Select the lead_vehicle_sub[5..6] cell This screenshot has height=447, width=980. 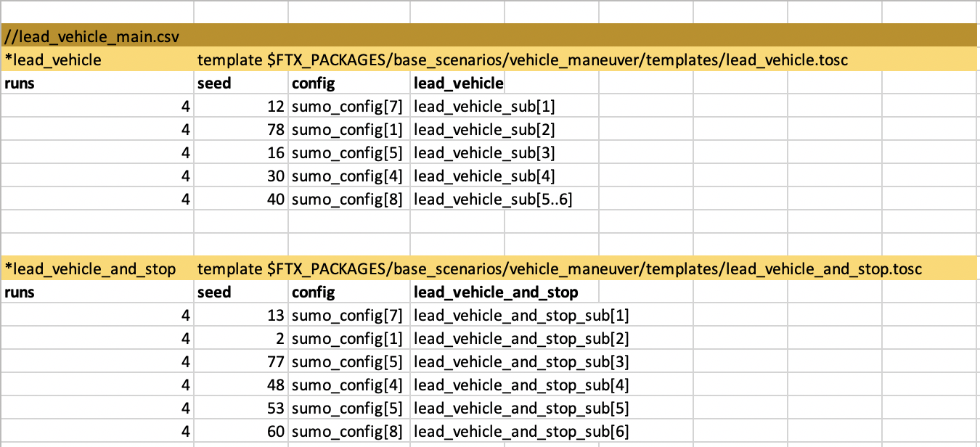click(493, 199)
